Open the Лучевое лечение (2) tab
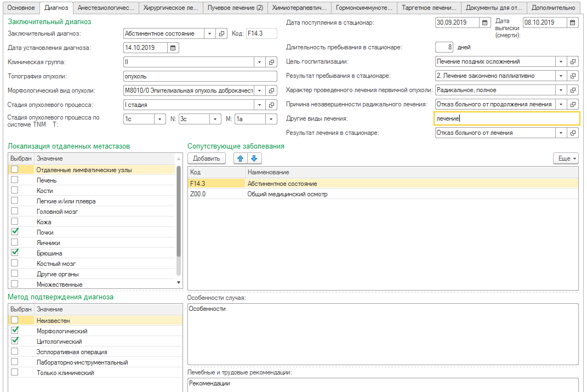The height and width of the screenshot is (392, 587). pyautogui.click(x=235, y=8)
